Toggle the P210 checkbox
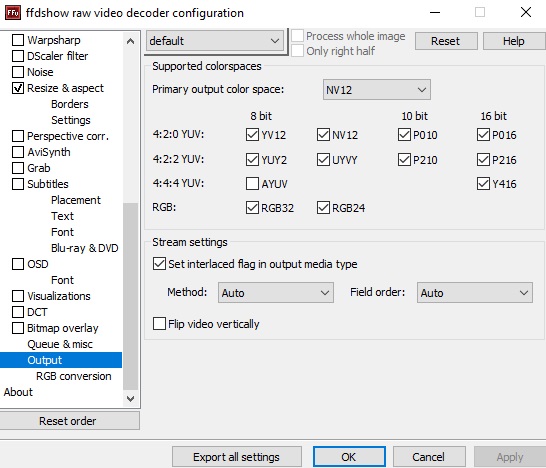Viewport: 546px width, 468px height. pos(404,159)
